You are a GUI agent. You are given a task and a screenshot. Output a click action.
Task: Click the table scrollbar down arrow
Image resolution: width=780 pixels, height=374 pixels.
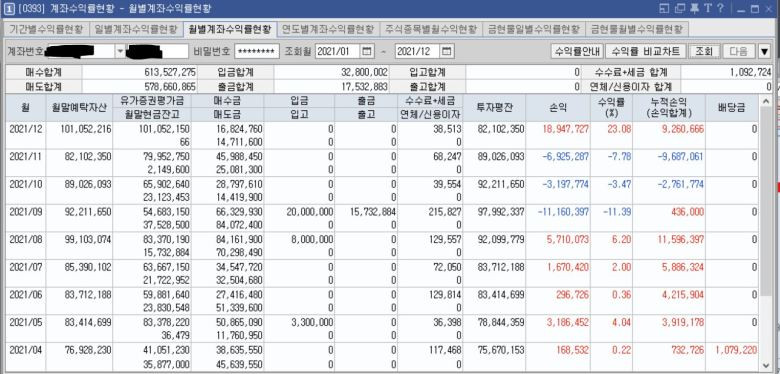[x=765, y=365]
